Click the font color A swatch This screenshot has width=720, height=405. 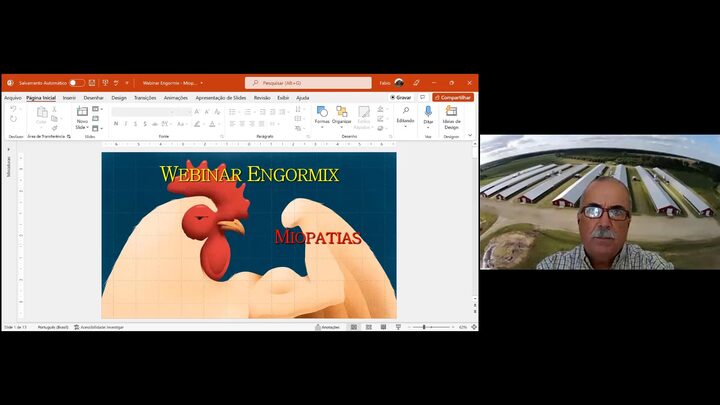tap(212, 124)
